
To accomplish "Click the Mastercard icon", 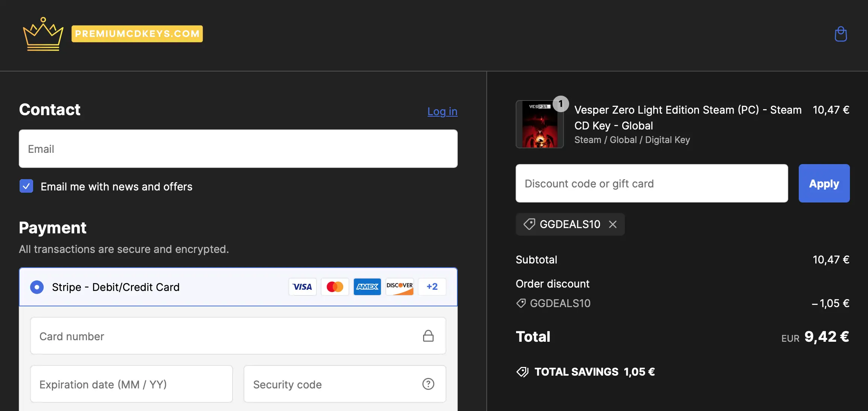I will (335, 287).
